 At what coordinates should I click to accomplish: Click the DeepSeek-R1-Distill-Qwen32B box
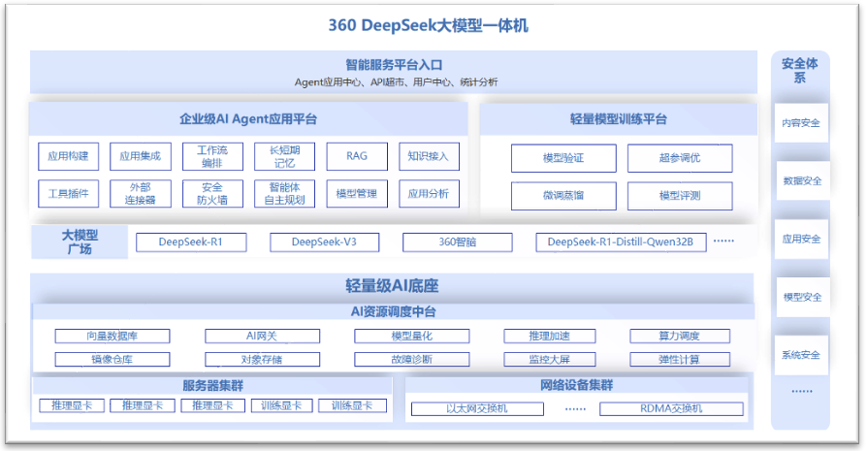coord(621,242)
